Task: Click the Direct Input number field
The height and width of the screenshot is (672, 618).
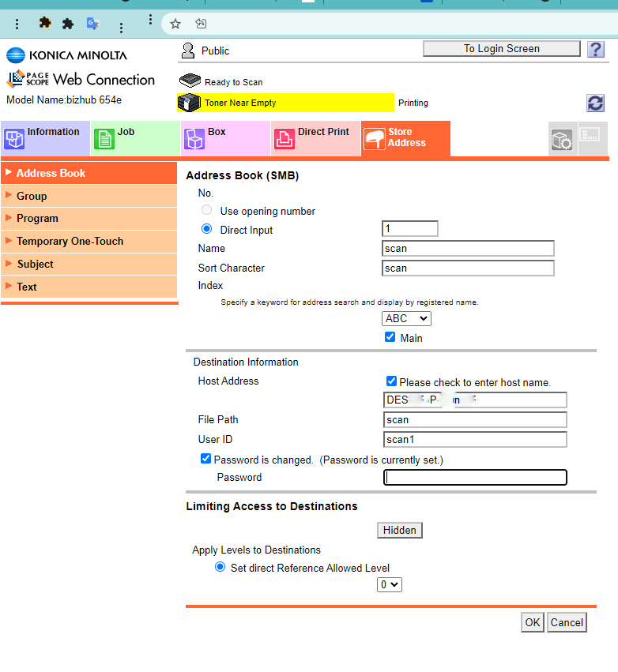Action: tap(409, 228)
